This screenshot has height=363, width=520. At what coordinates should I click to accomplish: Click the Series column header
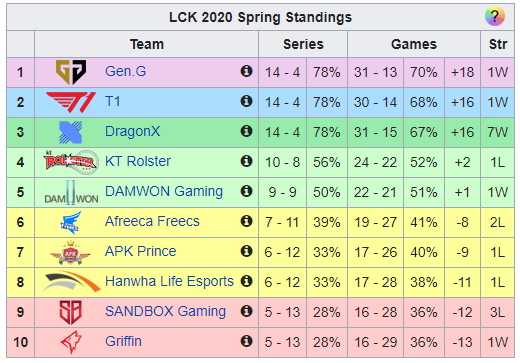pos(303,44)
